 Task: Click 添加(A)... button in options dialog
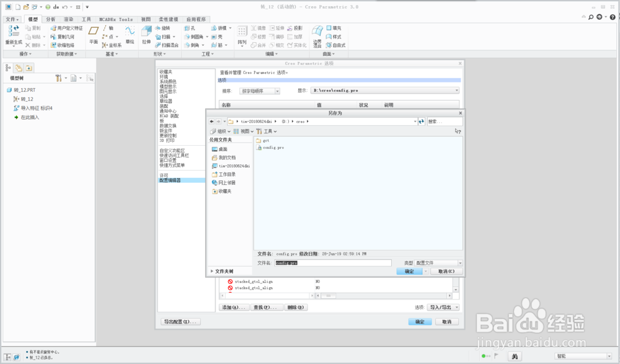[234, 308]
